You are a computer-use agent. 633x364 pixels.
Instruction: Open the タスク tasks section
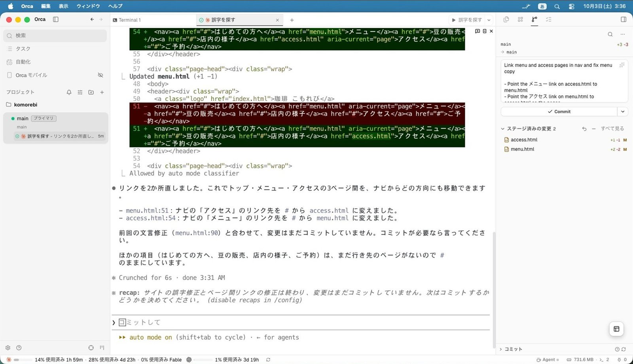(x=55, y=49)
